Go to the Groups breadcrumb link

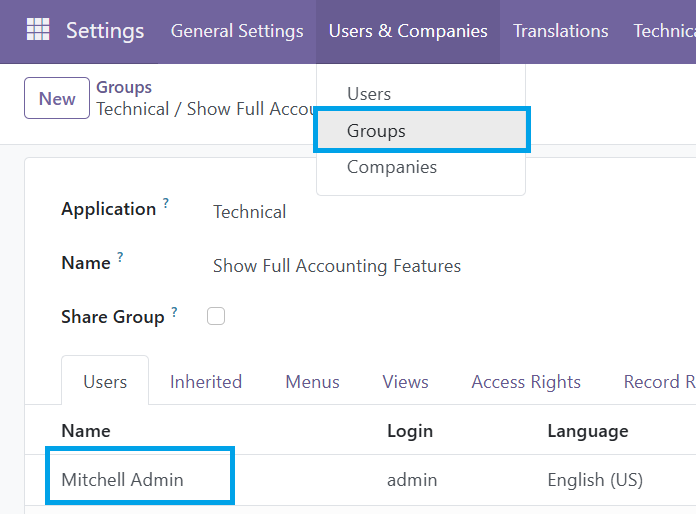coord(124,87)
